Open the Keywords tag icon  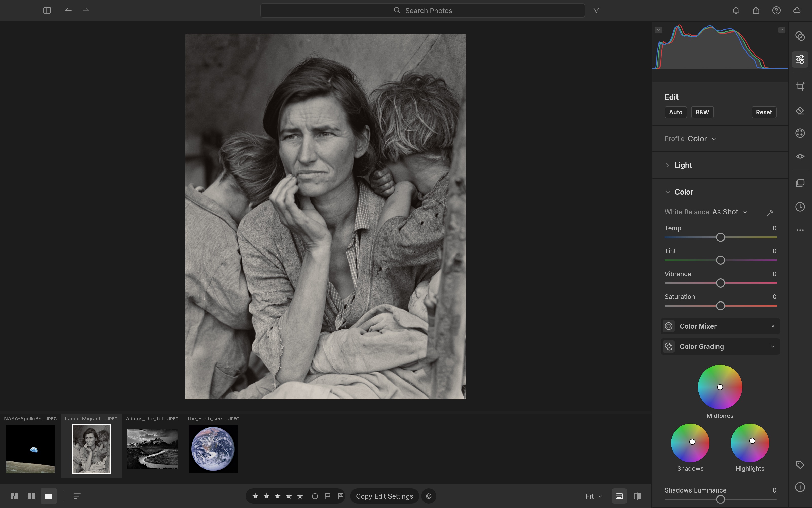tap(800, 465)
